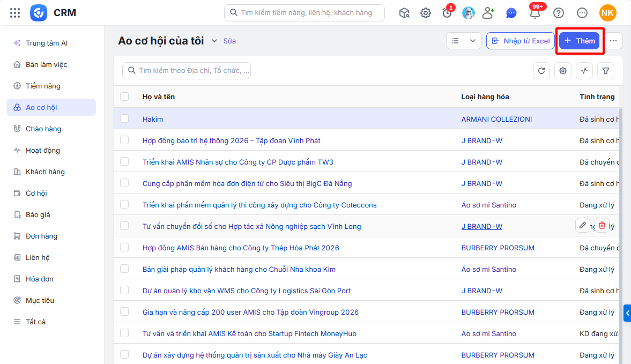Check the Tập đoàn Vĩnh Phát row

(124, 140)
